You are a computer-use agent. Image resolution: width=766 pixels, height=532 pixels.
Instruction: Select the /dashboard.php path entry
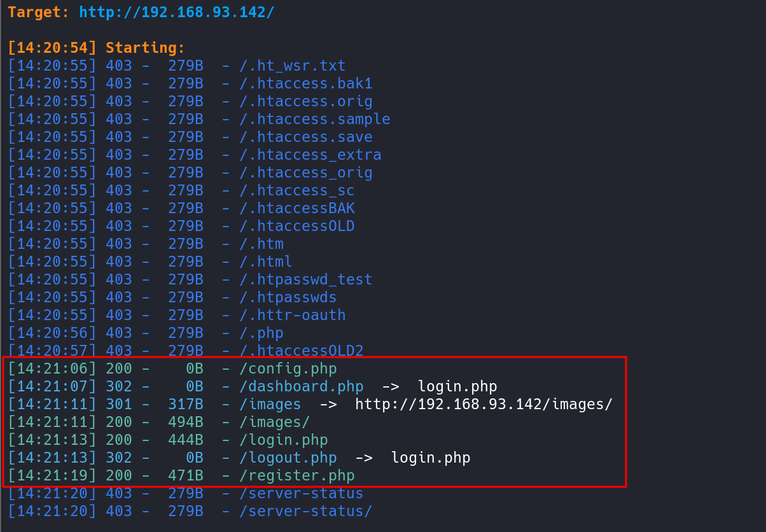(x=302, y=386)
